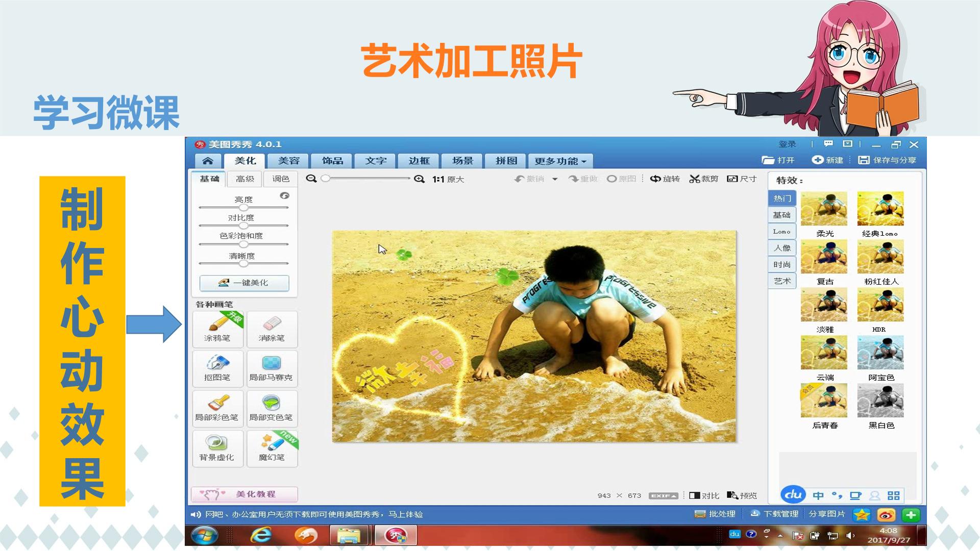This screenshot has width=980, height=551.
Task: Click 撤销 undo
Action: click(530, 179)
